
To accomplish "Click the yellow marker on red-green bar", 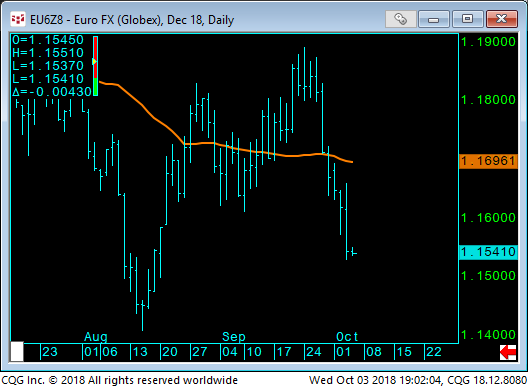I will pos(95,62).
